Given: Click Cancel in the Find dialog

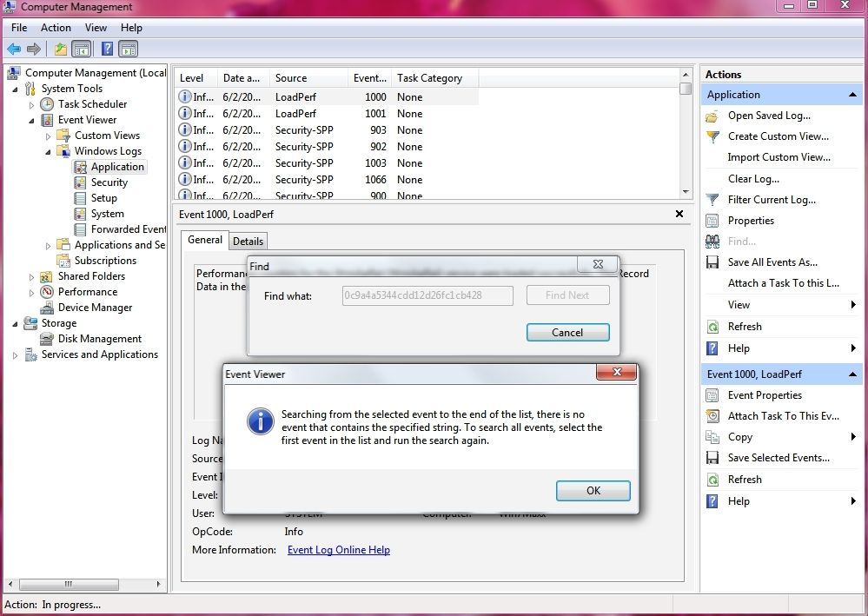Looking at the screenshot, I should click(x=567, y=333).
